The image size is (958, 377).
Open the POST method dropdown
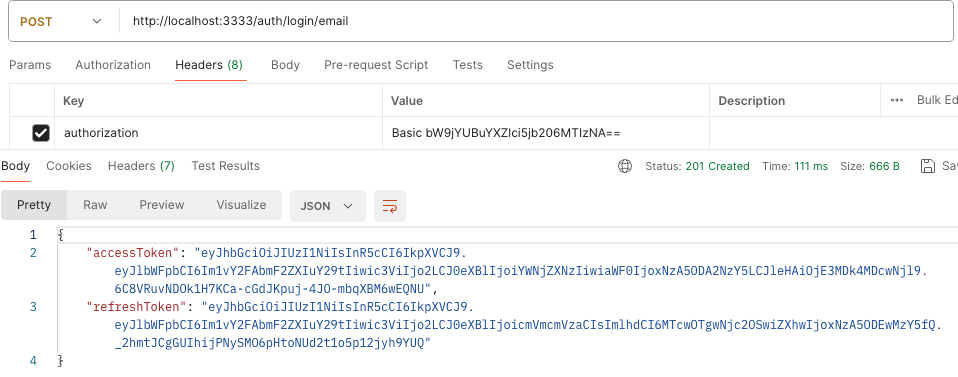pos(61,21)
